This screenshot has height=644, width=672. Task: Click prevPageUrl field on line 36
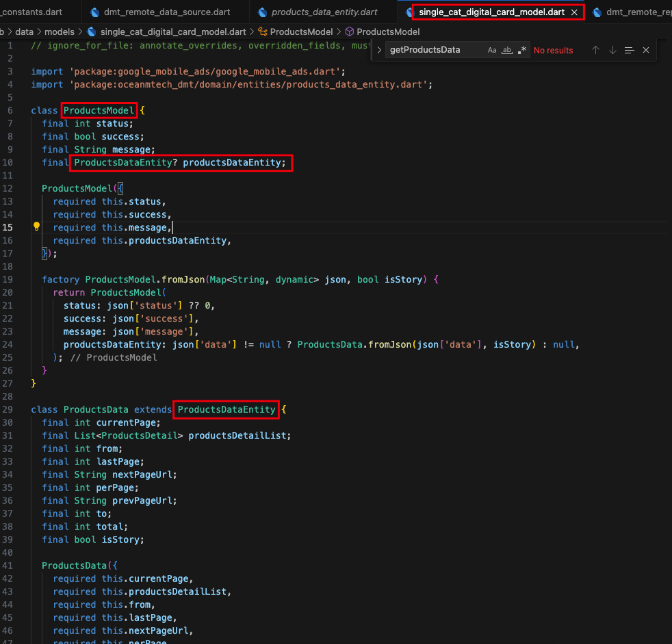pyautogui.click(x=142, y=500)
